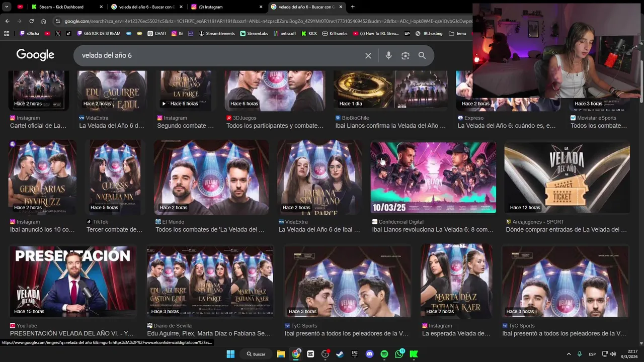
Task: Open the browser home page
Action: [44, 21]
